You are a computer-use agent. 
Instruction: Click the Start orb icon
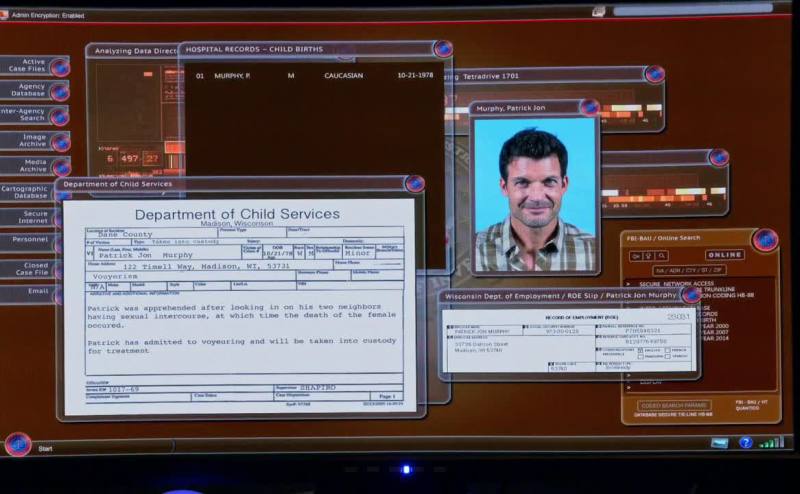[17, 444]
